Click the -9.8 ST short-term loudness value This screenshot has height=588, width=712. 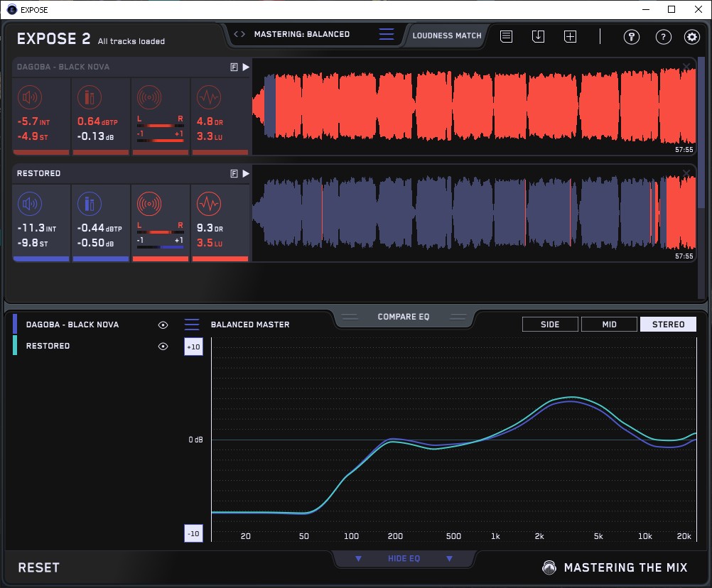[x=33, y=243]
